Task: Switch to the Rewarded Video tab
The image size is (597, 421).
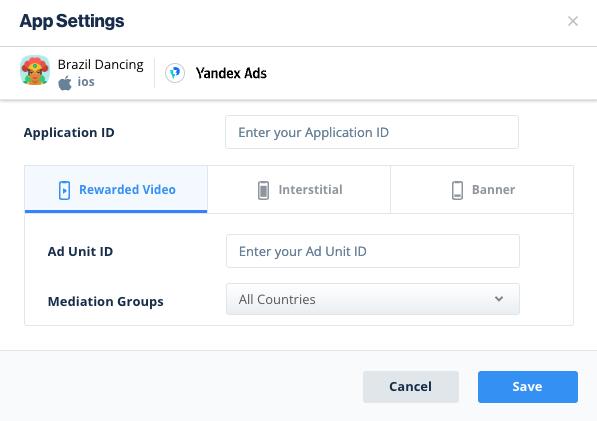Action: point(116,189)
